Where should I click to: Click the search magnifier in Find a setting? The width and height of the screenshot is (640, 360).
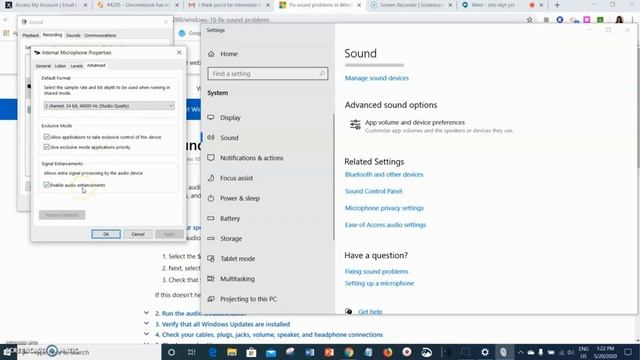322,74
